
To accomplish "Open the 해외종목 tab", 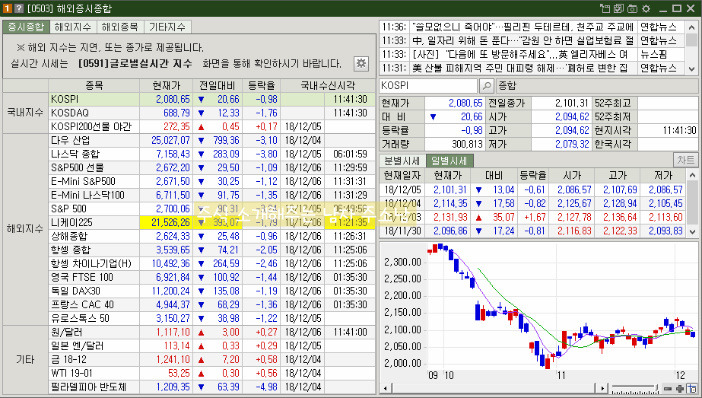I will (x=120, y=27).
